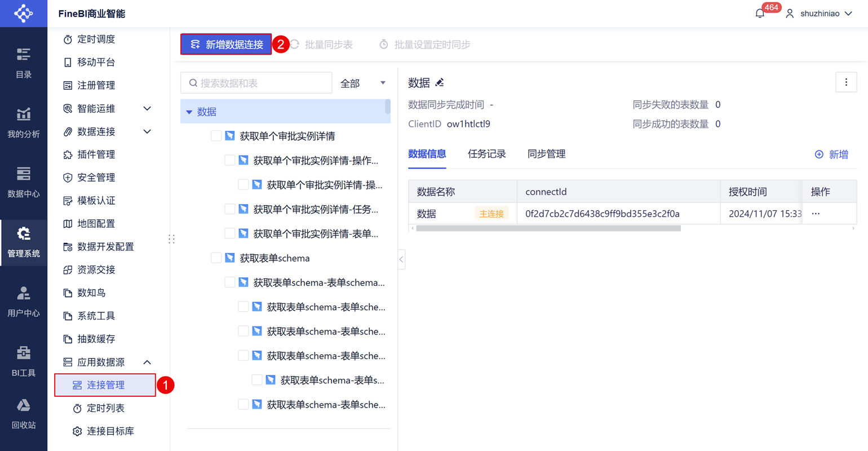
Task: Open the 目录 section in the left rail
Action: [24, 63]
